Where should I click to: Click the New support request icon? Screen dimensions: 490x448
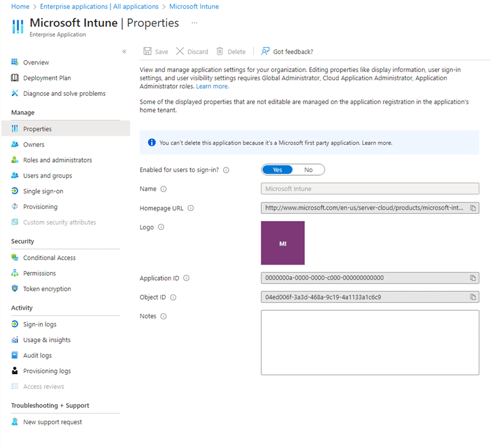click(x=15, y=421)
